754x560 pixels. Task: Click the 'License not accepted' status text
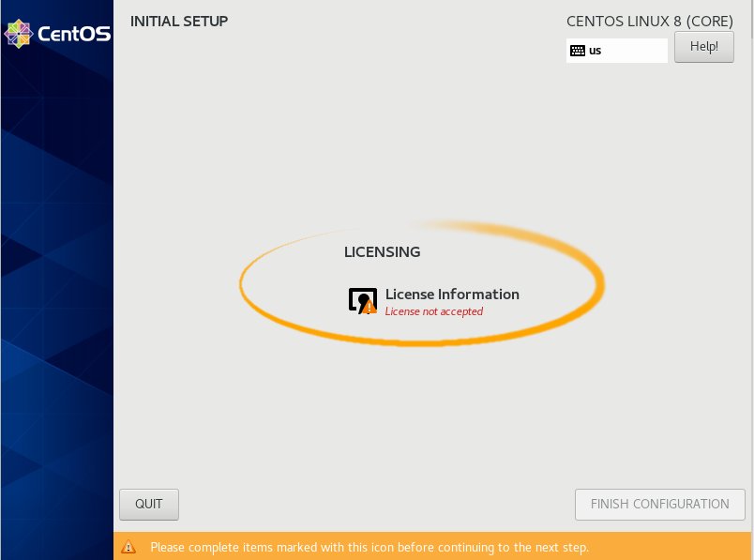[x=434, y=311]
